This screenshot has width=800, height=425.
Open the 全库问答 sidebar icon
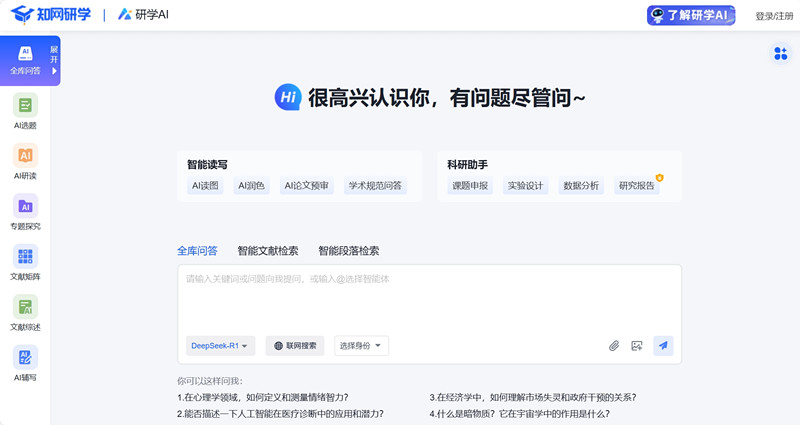tap(25, 60)
